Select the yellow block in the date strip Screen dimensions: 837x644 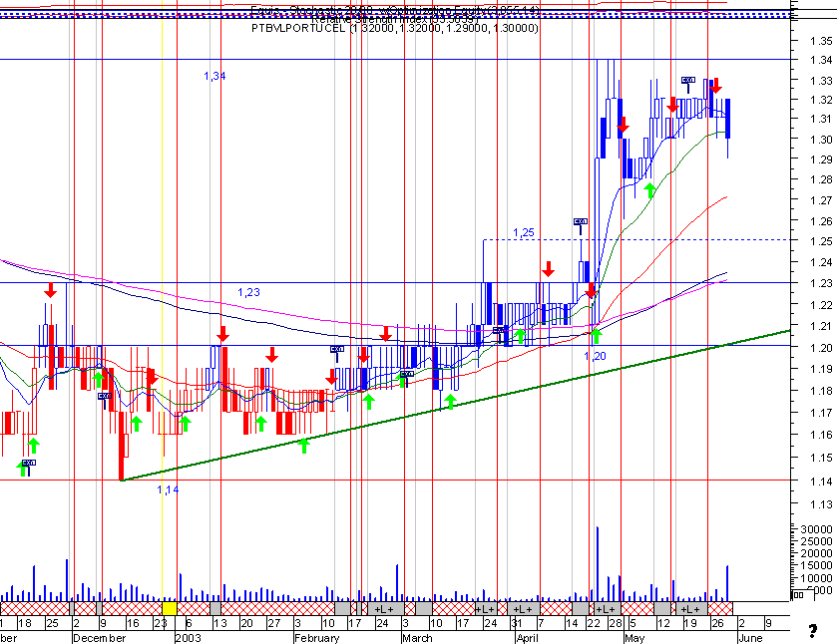[x=170, y=609]
